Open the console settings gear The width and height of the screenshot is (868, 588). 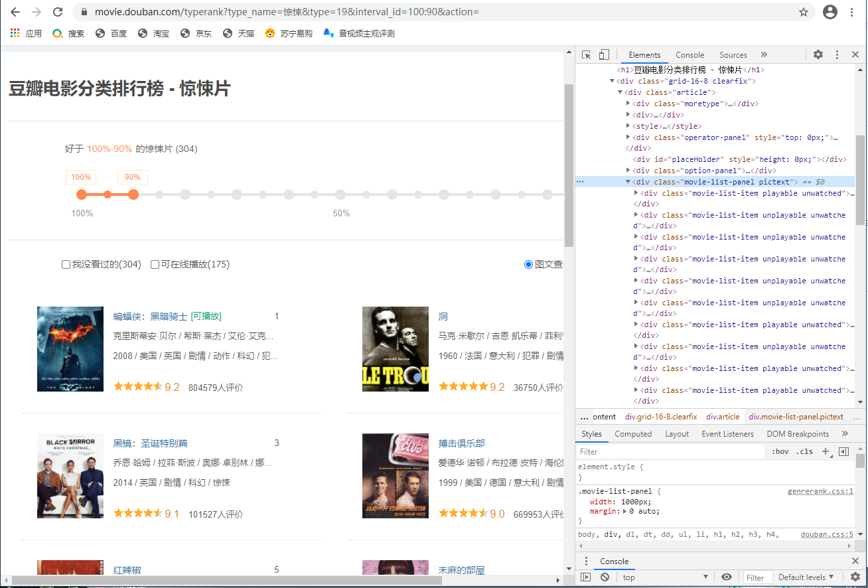coord(855,577)
